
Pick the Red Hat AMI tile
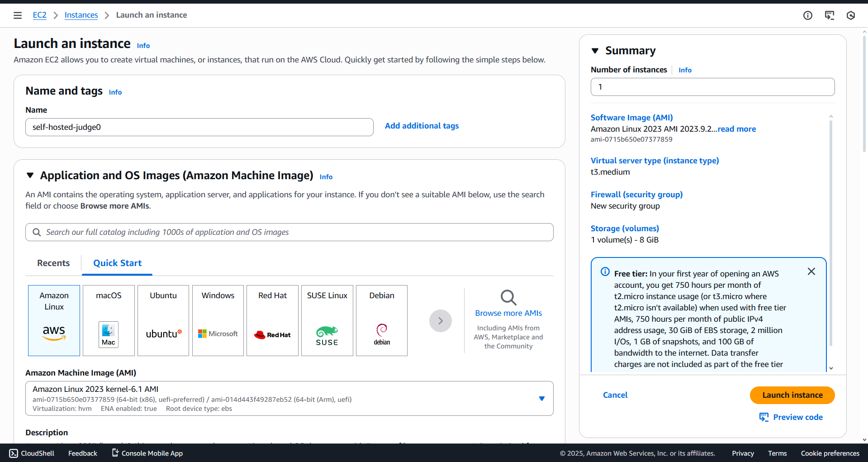coord(272,320)
